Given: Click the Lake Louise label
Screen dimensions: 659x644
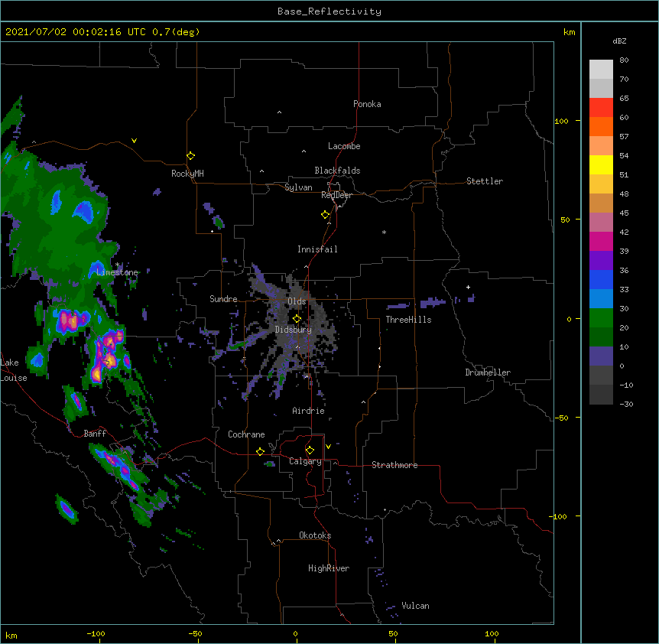Looking at the screenshot, I should point(14,370).
